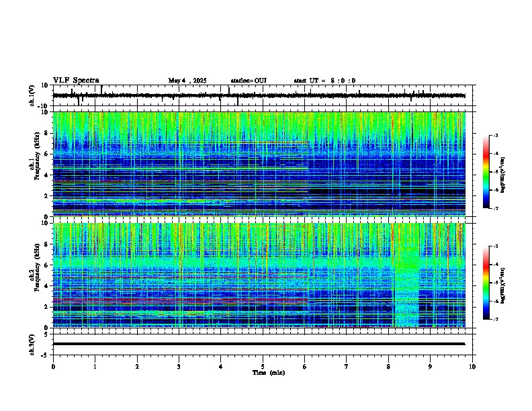This screenshot has height=411, width=532.
Task: Click inside the ch.1 spectrogram panel
Action: pyautogui.click(x=259, y=164)
